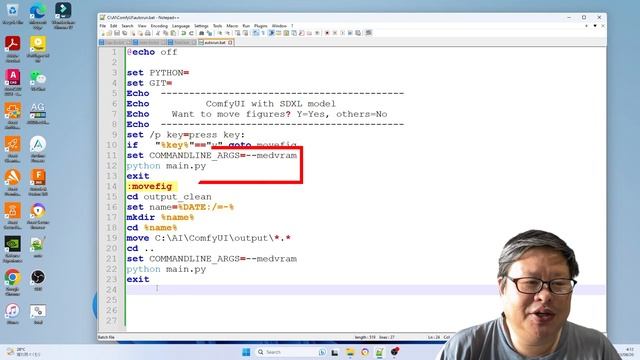Click the Copy toolbar icon
Image resolution: width=640 pixels, height=360 pixels.
click(166, 33)
